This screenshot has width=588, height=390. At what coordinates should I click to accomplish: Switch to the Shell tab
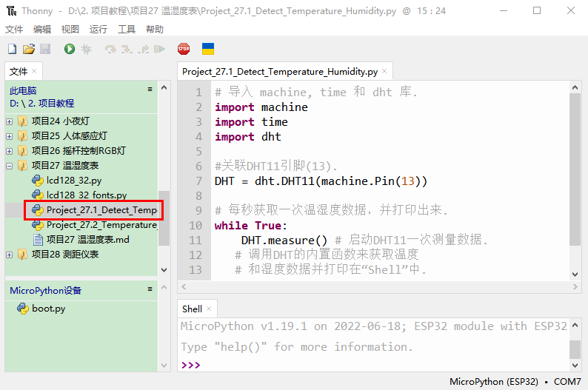pyautogui.click(x=192, y=309)
